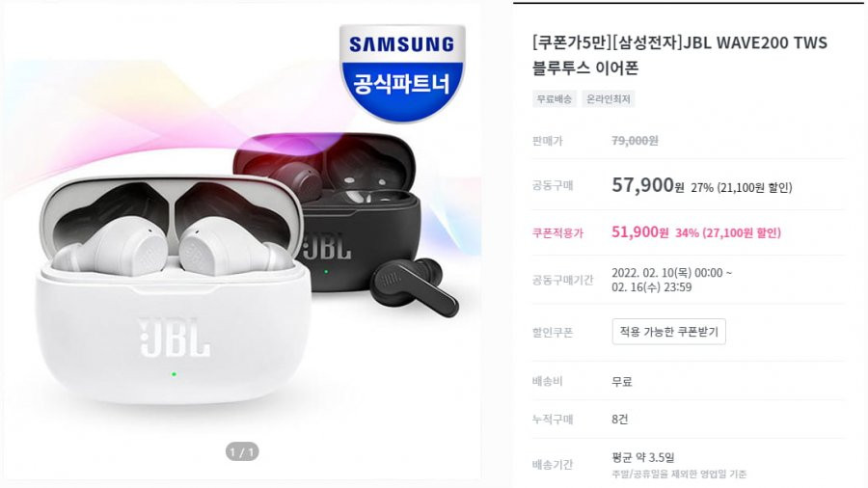868x488 pixels.
Task: Click the loose black JBL earbud
Action: coord(414,286)
